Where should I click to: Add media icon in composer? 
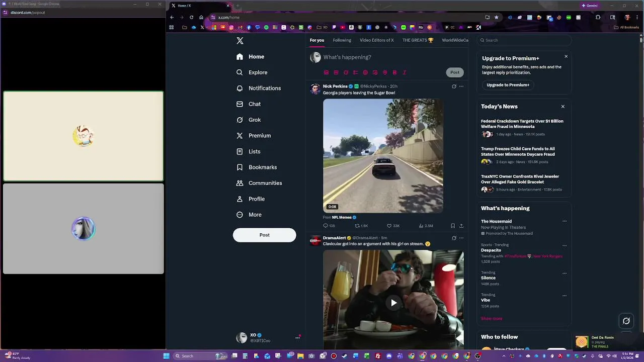click(x=326, y=72)
